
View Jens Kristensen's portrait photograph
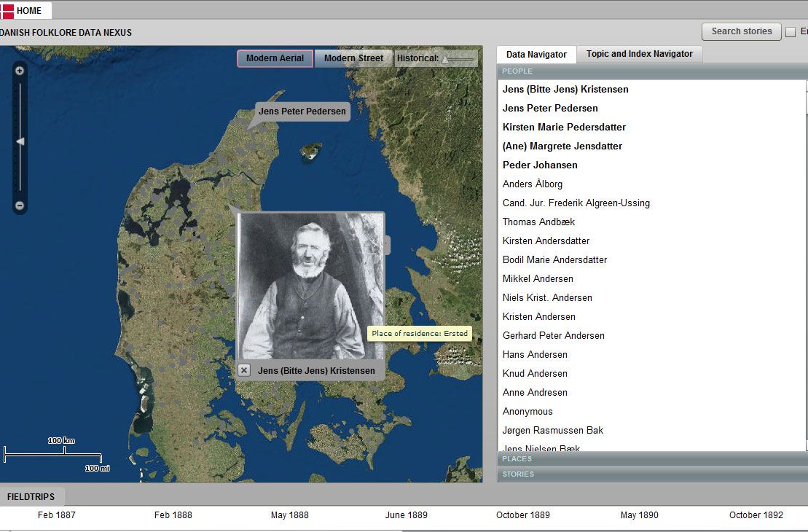pyautogui.click(x=309, y=284)
